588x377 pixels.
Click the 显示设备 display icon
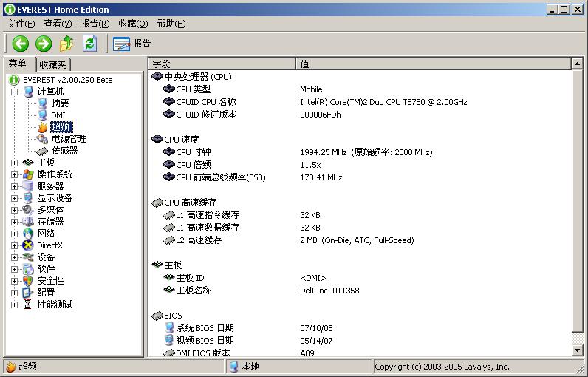pyautogui.click(x=28, y=198)
